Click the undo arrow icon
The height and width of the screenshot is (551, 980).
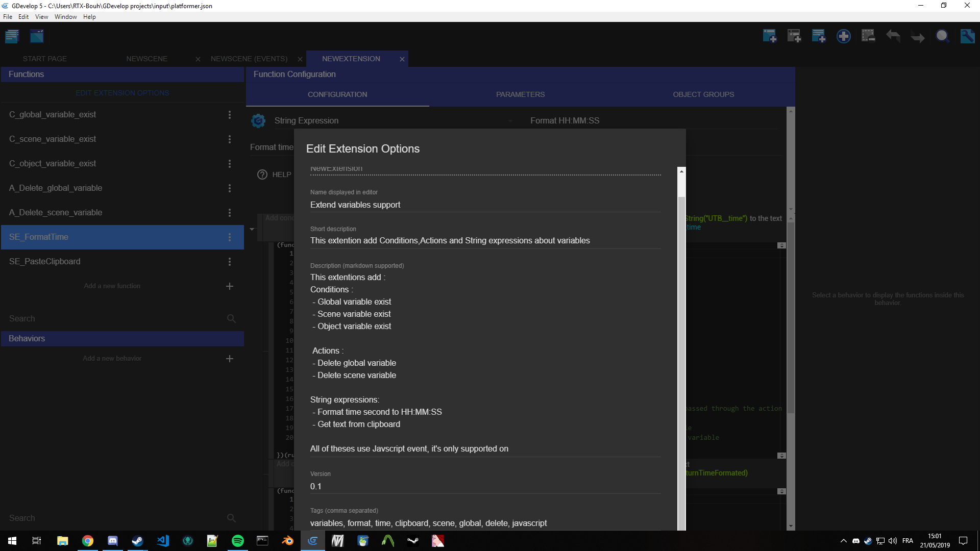[x=893, y=36]
